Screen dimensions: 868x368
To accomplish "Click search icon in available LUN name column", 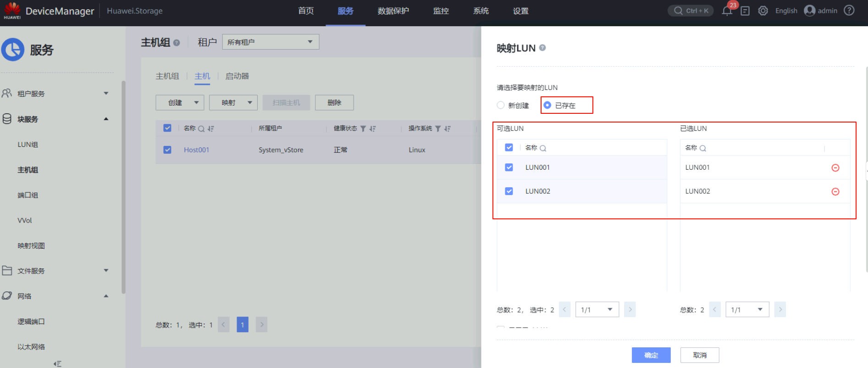I will (543, 148).
